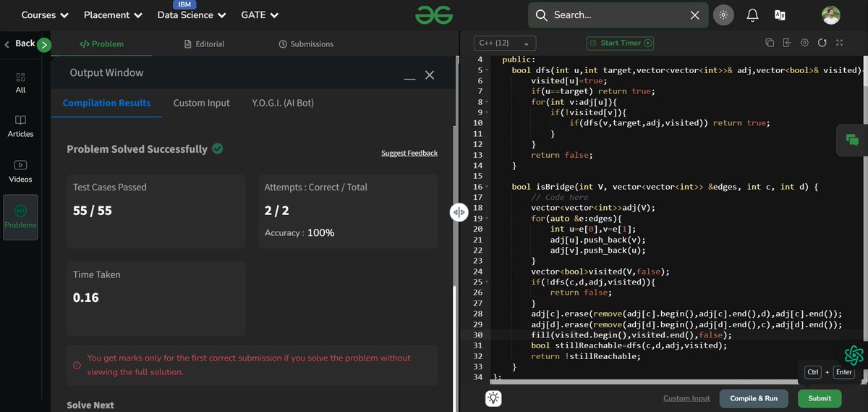The width and height of the screenshot is (868, 412).
Task: Click the Solve Next heading
Action: pyautogui.click(x=90, y=405)
